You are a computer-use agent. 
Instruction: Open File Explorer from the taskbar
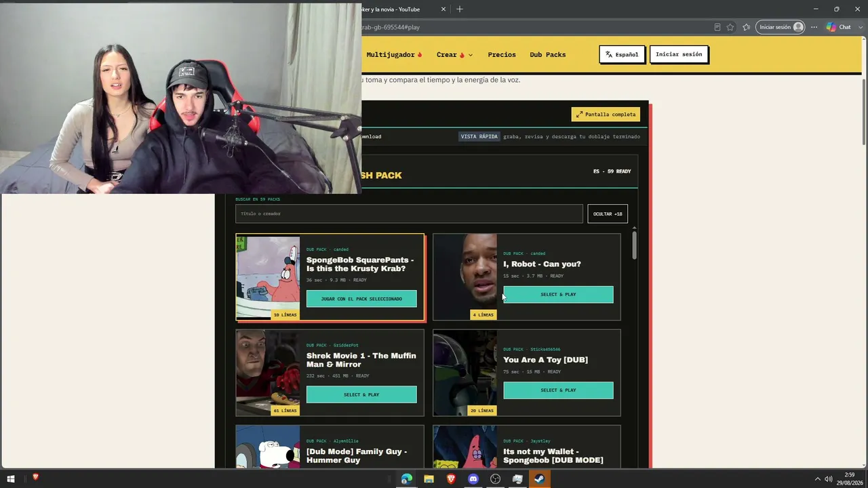(429, 479)
